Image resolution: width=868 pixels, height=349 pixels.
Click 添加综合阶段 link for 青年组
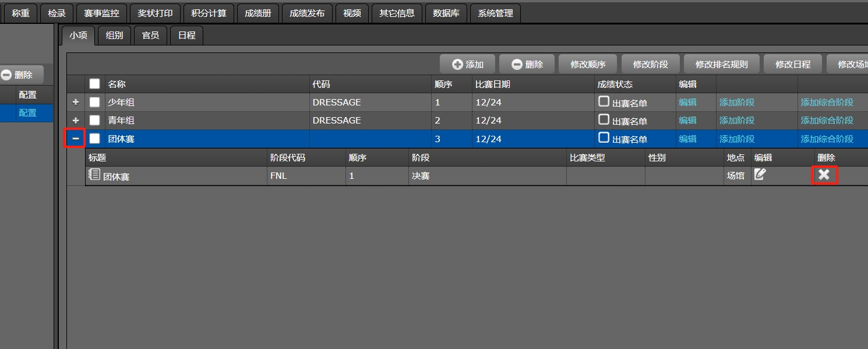[x=827, y=121]
